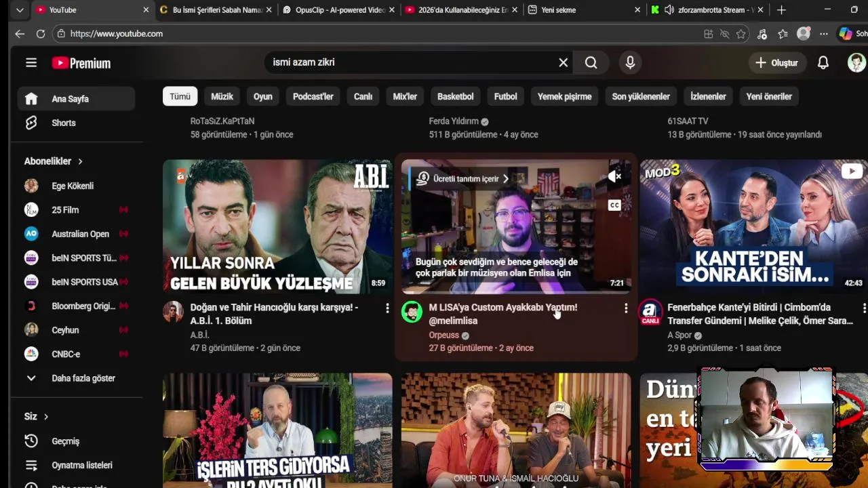Go back with browser back arrow
Screen dimensions: 868x488
pyautogui.click(x=20, y=34)
